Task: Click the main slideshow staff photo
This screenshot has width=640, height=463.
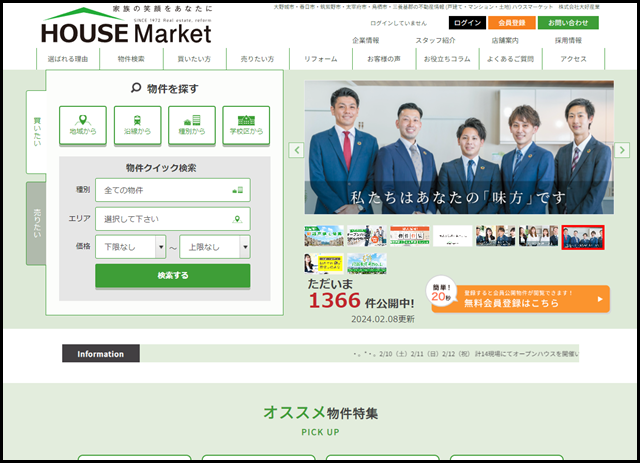Action: [x=459, y=147]
